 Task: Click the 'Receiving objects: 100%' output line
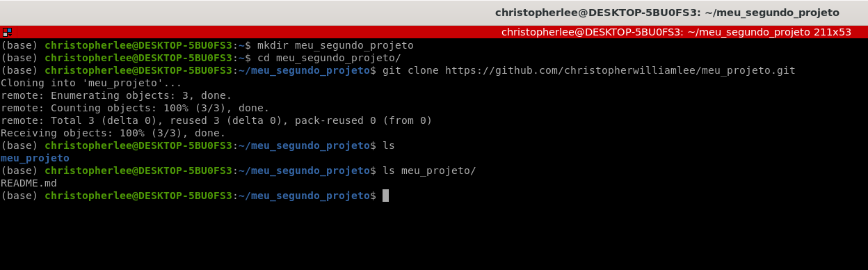click(x=113, y=133)
